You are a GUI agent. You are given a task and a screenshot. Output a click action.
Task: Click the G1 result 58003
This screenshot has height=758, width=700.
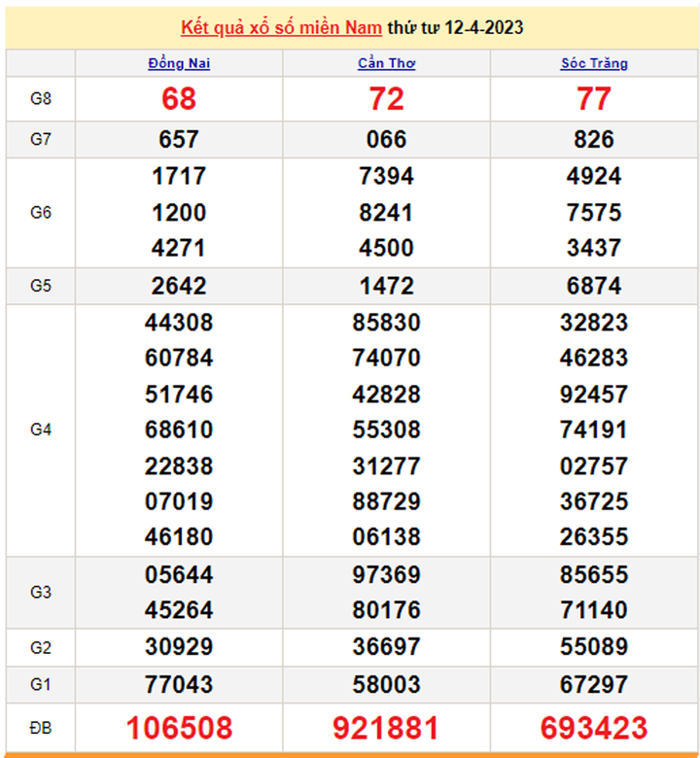pyautogui.click(x=386, y=686)
